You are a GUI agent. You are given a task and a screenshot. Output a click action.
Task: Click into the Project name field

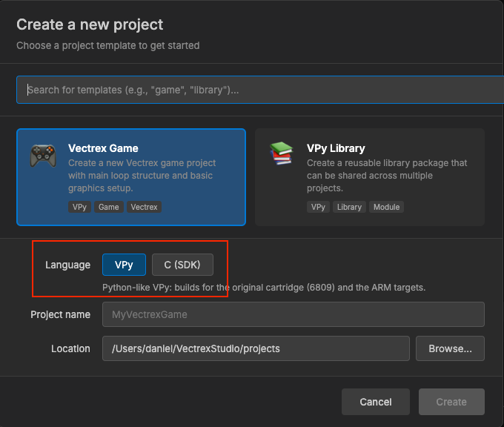click(x=294, y=314)
